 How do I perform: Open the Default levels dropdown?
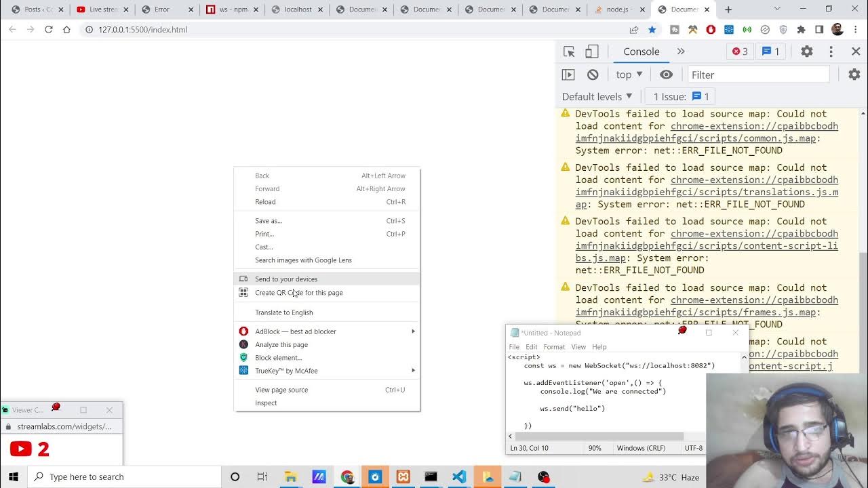tap(597, 96)
